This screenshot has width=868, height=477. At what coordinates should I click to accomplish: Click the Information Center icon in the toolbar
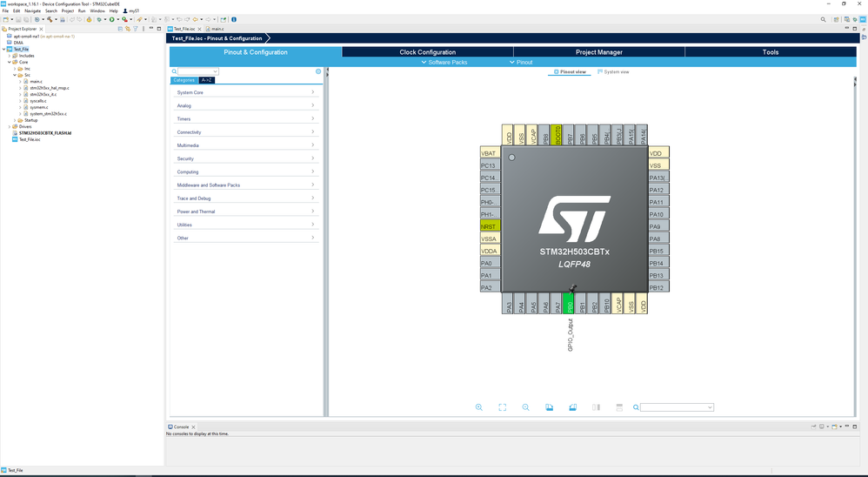(x=234, y=19)
